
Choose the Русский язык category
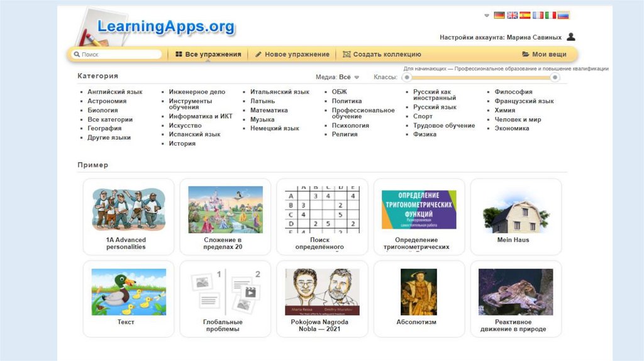(435, 107)
